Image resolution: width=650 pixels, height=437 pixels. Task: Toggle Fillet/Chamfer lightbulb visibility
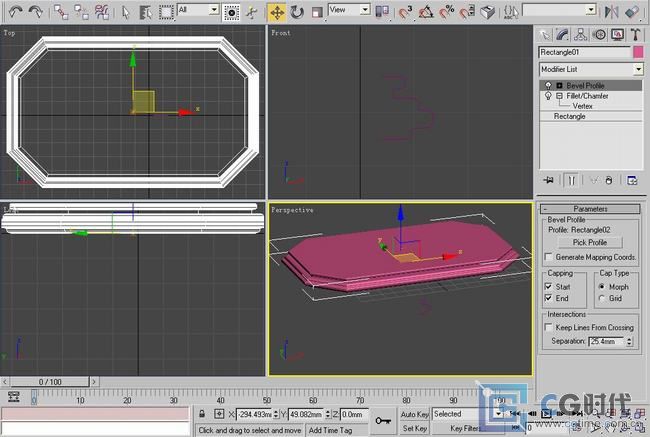(548, 96)
